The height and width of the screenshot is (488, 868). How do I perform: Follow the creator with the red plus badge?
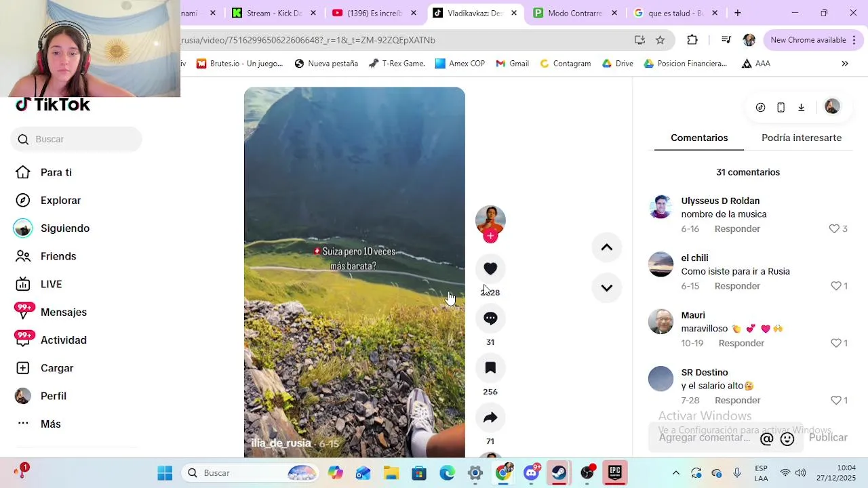coord(490,236)
